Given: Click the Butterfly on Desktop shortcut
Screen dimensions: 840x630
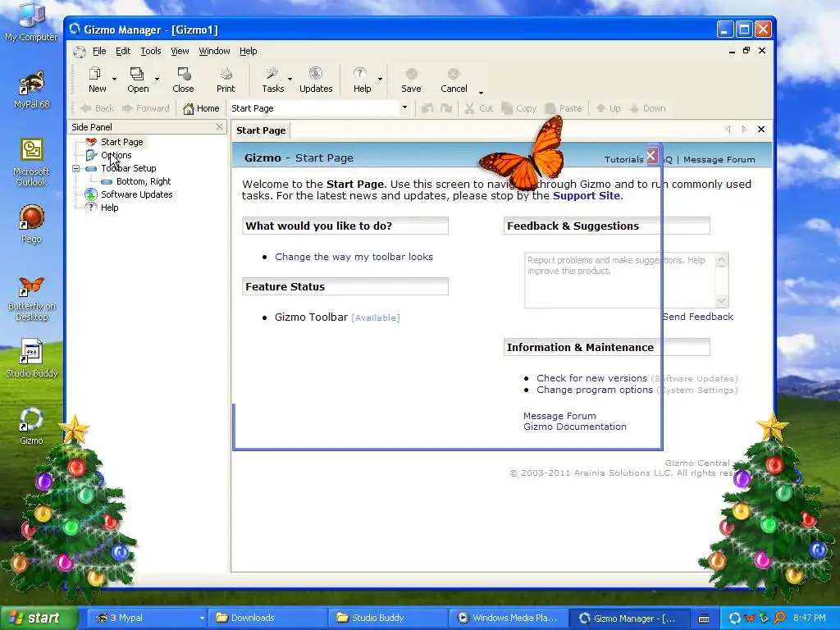Looking at the screenshot, I should pyautogui.click(x=31, y=299).
